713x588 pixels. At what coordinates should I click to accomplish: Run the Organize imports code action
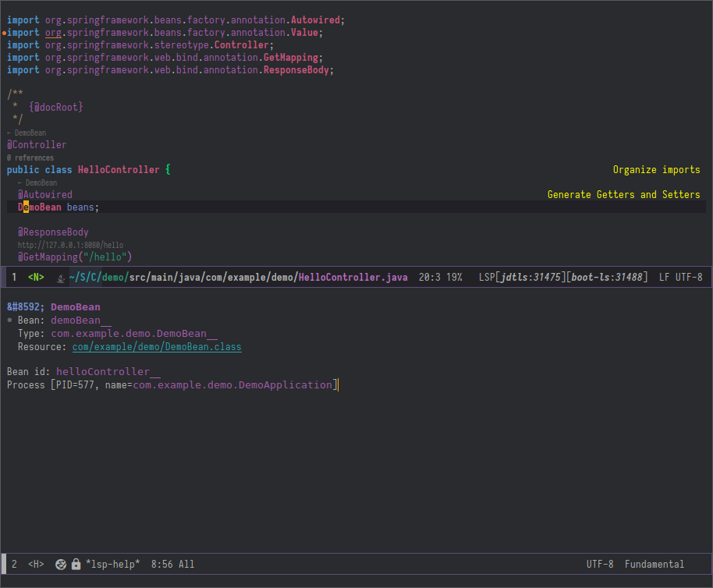pos(656,170)
